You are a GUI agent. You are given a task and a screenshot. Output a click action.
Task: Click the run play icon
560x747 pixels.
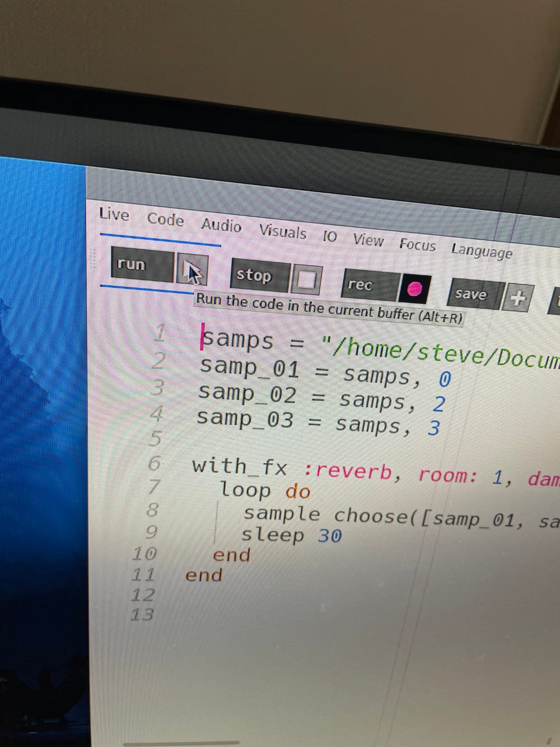point(192,271)
